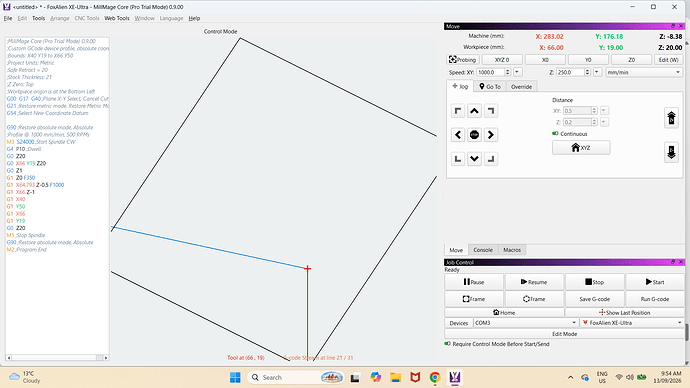This screenshot has height=388, width=690.
Task: Jog left with the X- arrow
Action: tap(458, 135)
